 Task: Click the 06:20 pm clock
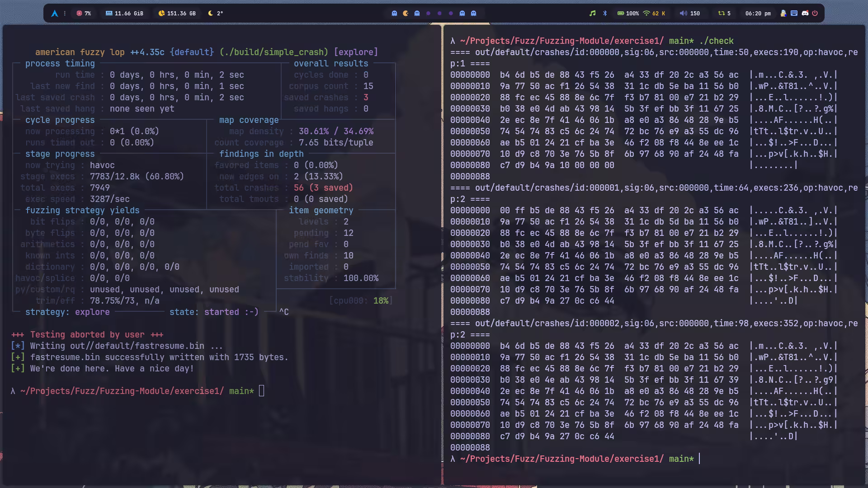tap(758, 14)
